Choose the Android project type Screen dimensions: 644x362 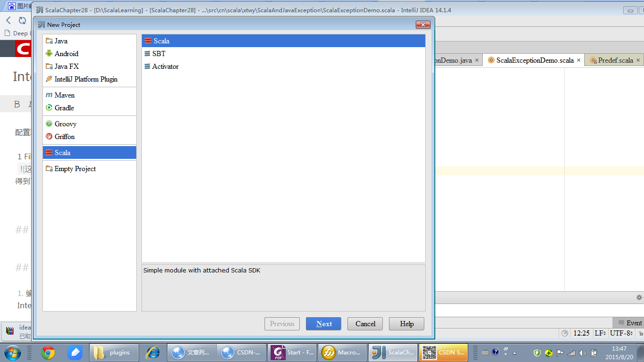point(90,54)
